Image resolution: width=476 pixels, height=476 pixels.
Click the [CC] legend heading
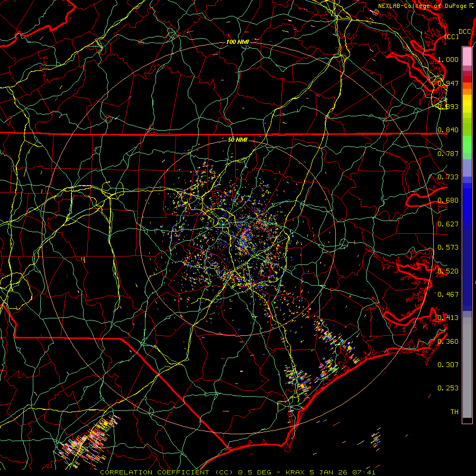click(452, 36)
